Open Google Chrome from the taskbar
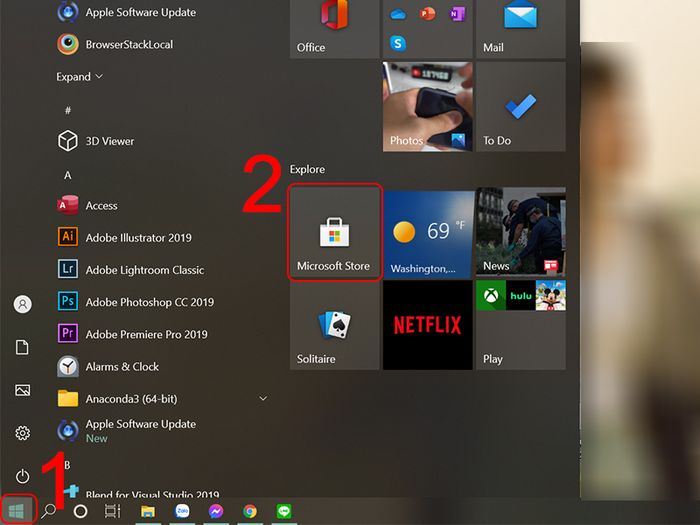The image size is (700, 525). (x=250, y=511)
